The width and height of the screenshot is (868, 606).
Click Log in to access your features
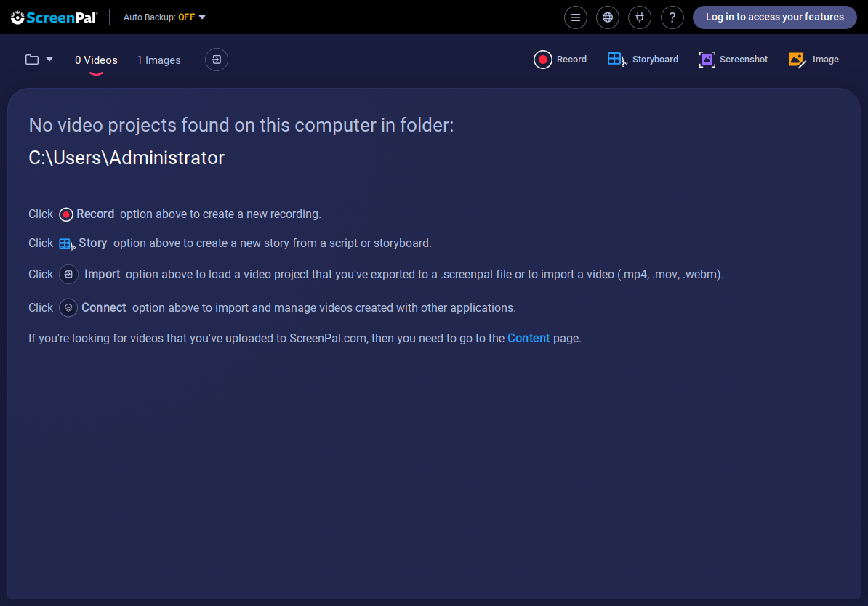tap(774, 17)
